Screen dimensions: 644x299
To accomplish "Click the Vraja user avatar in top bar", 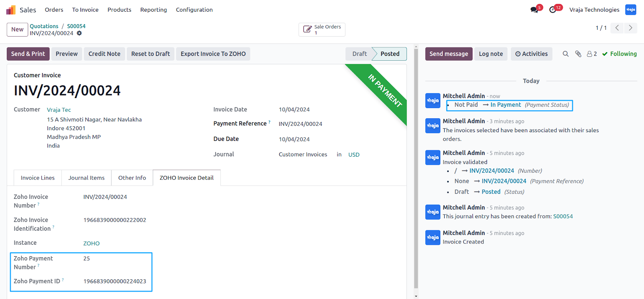I will click(x=630, y=10).
